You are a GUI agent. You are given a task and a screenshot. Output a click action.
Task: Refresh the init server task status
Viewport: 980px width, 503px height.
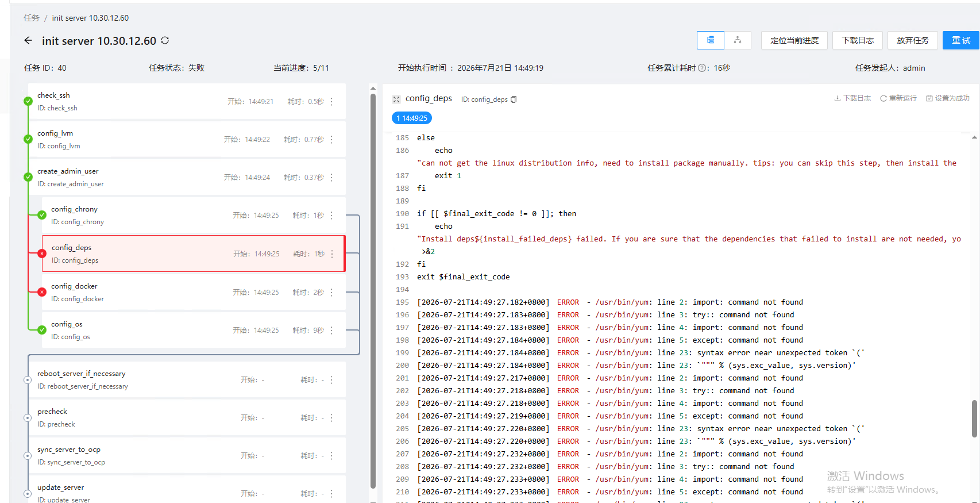click(165, 40)
